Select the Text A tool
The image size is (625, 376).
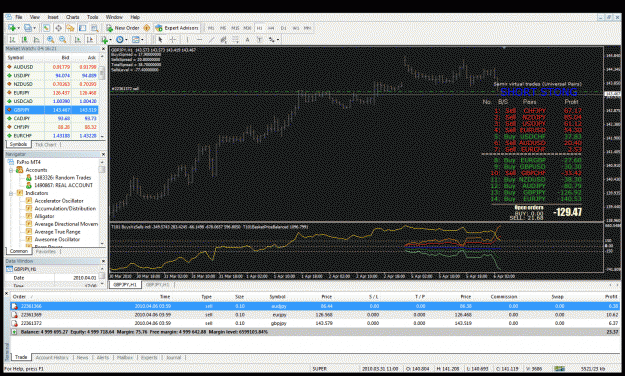[x=247, y=39]
